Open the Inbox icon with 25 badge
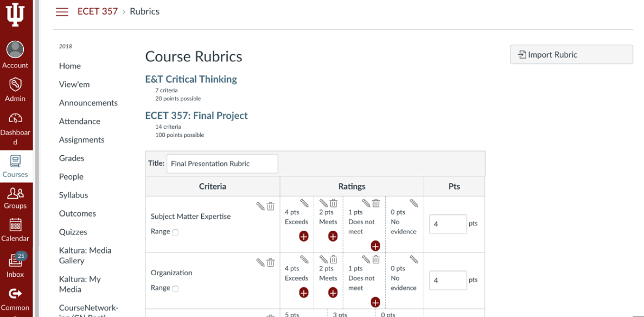The height and width of the screenshot is (317, 644). pos(15,260)
